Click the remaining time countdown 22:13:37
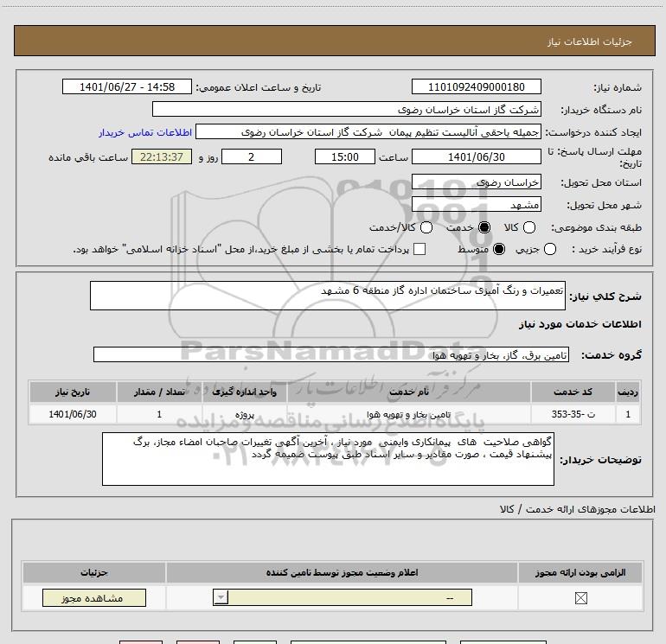Viewport: 666px width, 644px height. click(162, 156)
